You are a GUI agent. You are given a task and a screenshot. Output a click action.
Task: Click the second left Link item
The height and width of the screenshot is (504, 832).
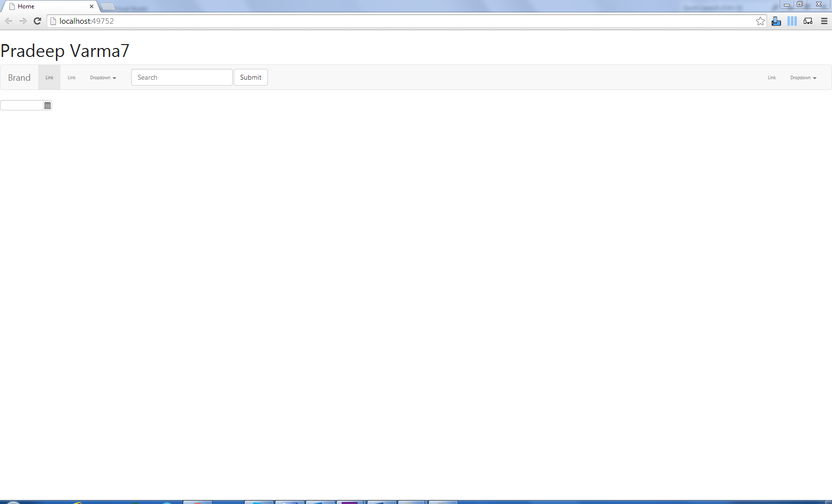coord(72,78)
